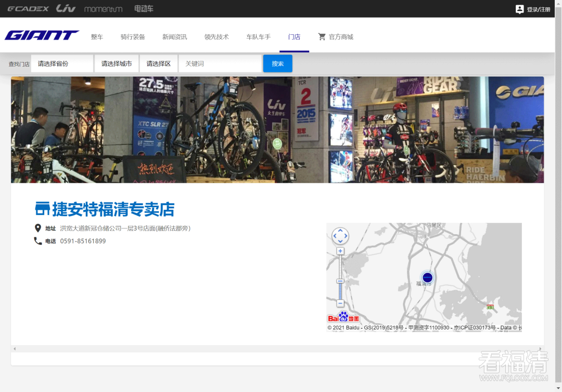This screenshot has width=562, height=392.
Task: Expand the 请选择省份 province dropdown
Action: click(62, 64)
